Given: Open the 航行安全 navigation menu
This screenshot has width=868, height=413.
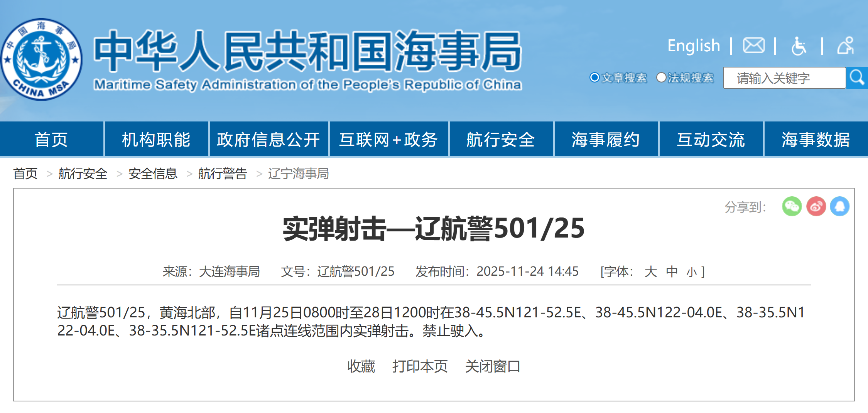Looking at the screenshot, I should click(x=500, y=140).
